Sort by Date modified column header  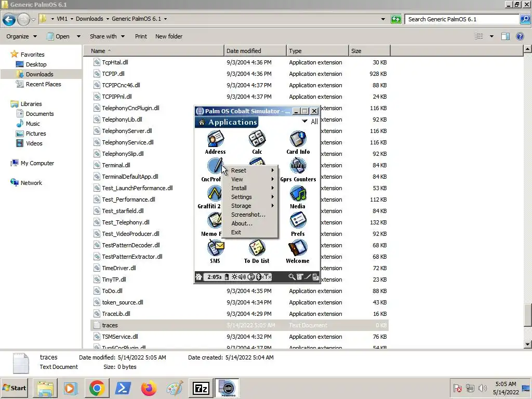(255, 51)
